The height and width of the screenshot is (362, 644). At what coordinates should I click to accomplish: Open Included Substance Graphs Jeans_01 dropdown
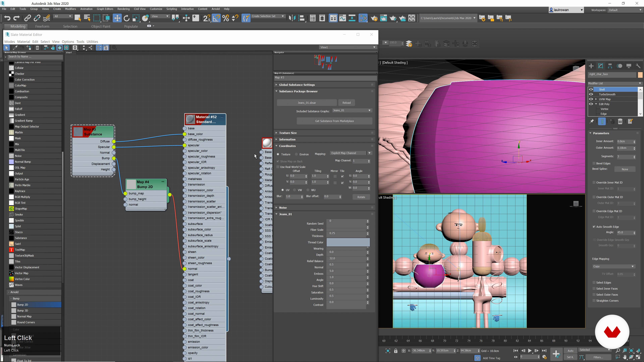[352, 110]
